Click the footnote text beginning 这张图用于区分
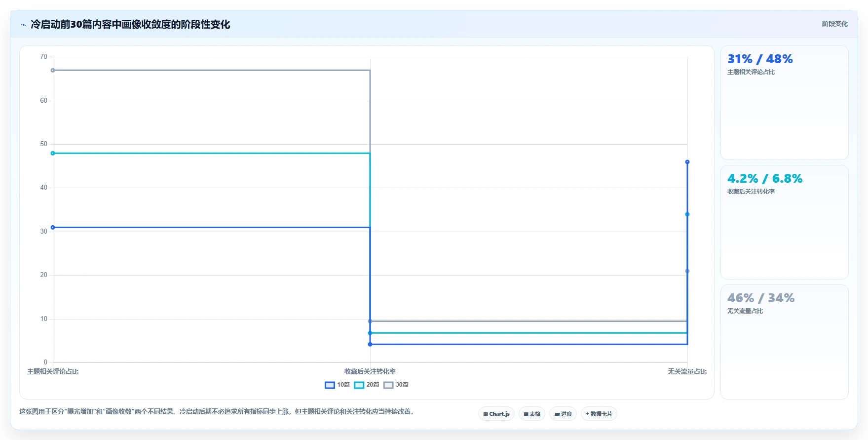This screenshot has width=868, height=440. click(x=217, y=411)
